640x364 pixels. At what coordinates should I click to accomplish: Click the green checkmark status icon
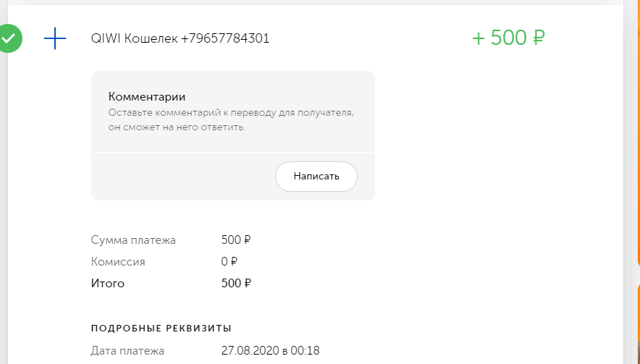[9, 39]
